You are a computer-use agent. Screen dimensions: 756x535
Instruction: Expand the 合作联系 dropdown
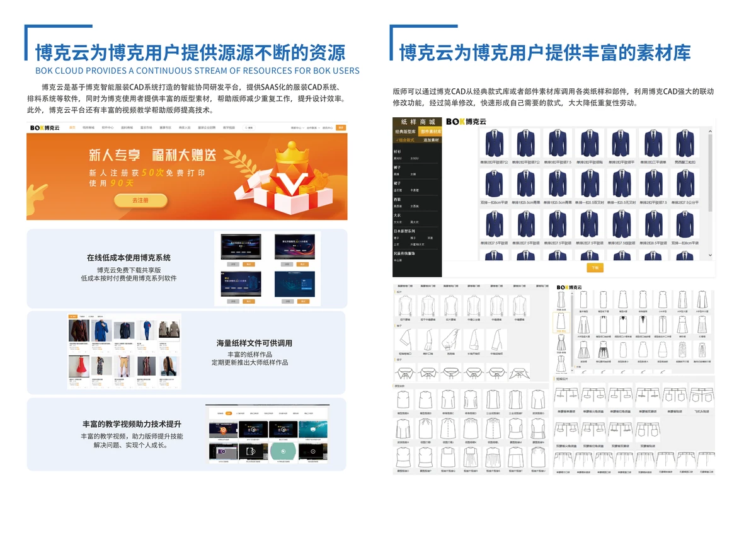pos(313,127)
